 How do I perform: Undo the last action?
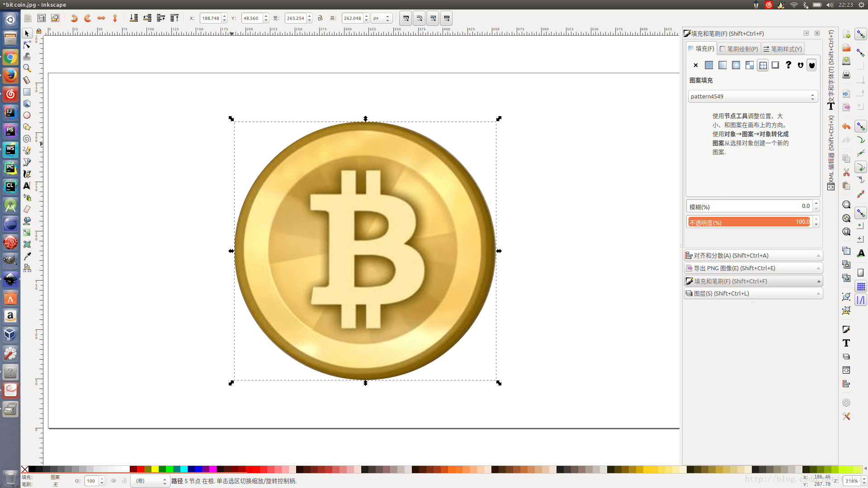click(x=846, y=127)
